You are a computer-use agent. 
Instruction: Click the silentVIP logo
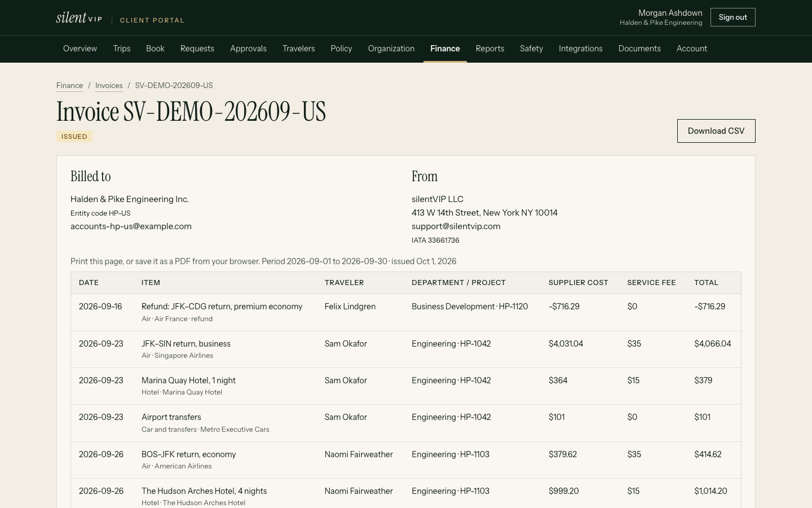tap(79, 17)
